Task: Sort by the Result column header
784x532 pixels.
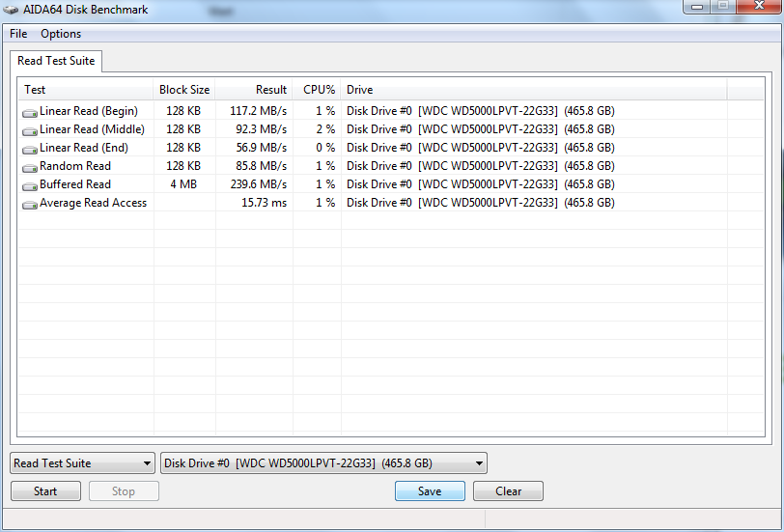Action: click(254, 90)
